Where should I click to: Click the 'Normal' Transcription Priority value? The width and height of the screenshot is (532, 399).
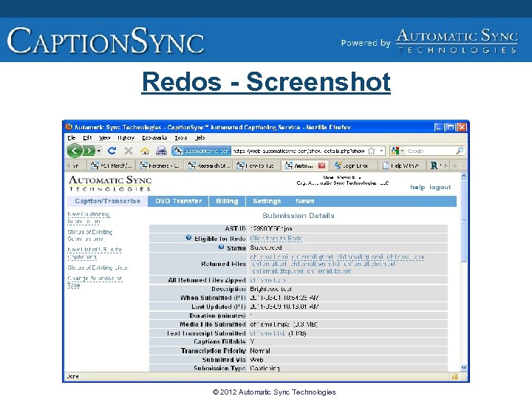click(x=260, y=351)
